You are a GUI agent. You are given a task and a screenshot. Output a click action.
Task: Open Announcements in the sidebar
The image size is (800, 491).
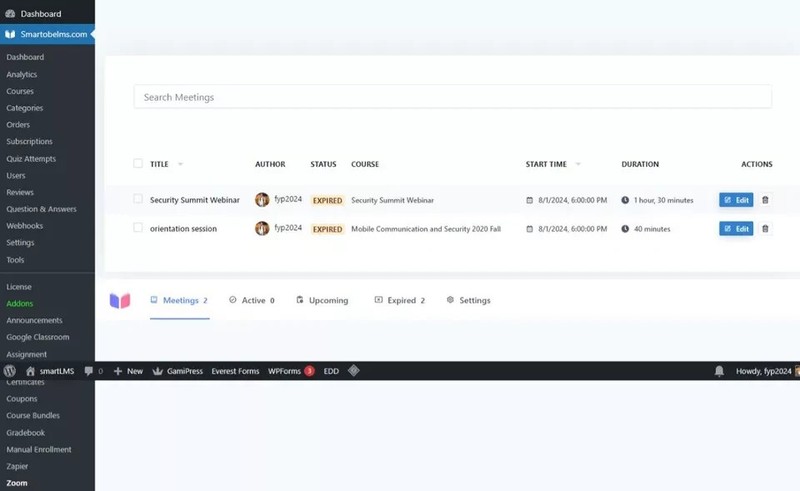tap(34, 321)
